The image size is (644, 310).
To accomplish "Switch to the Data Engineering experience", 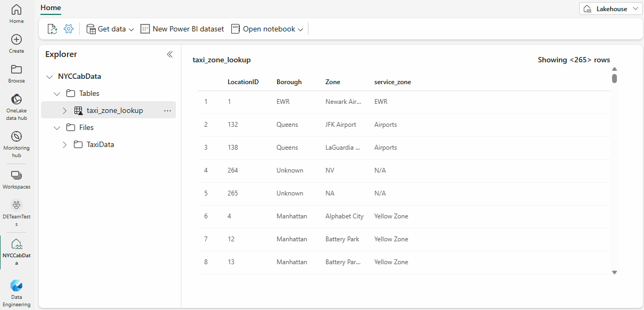I will click(16, 291).
